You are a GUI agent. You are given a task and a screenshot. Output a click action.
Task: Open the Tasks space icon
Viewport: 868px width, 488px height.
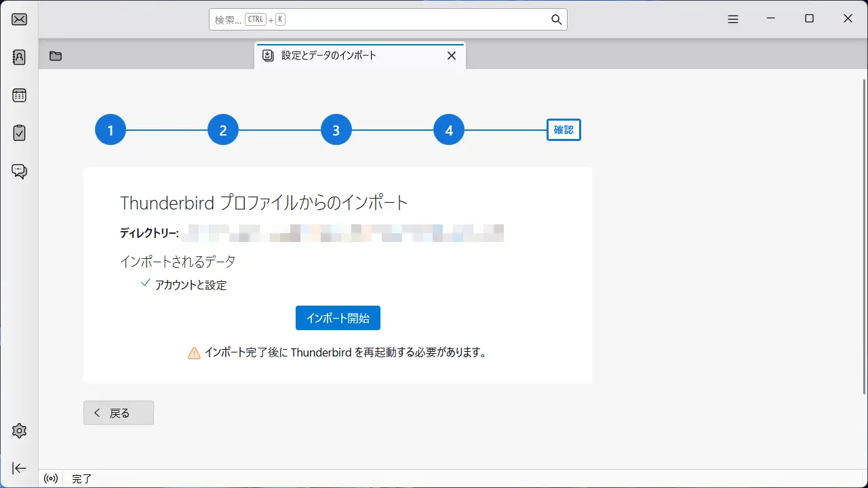pos(19,133)
